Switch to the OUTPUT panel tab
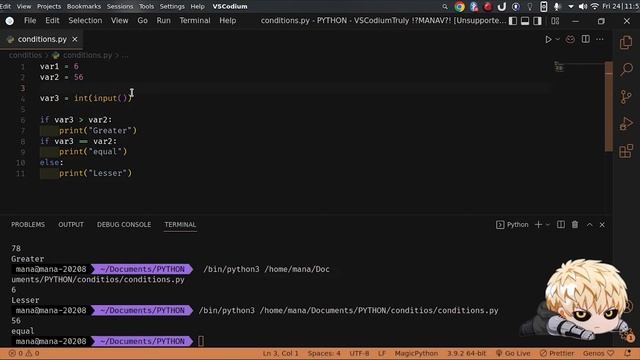Viewport: 640px width, 360px height. pyautogui.click(x=71, y=224)
